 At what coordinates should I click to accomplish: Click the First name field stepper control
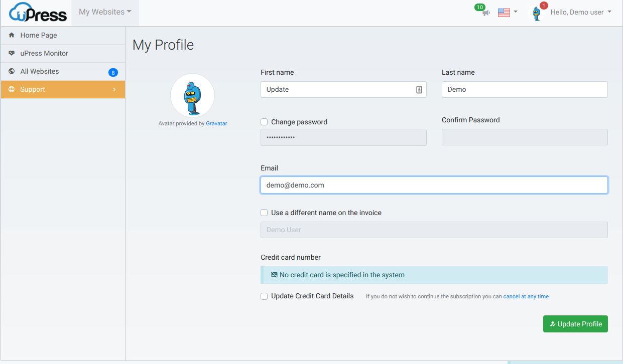click(419, 89)
